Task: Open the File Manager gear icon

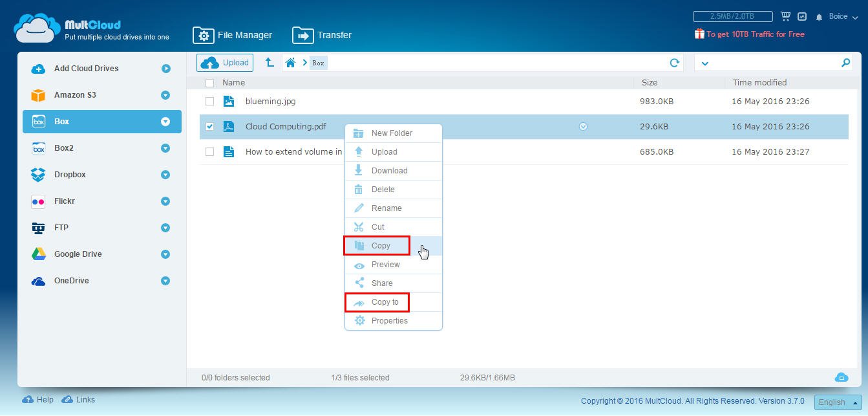Action: coord(203,35)
